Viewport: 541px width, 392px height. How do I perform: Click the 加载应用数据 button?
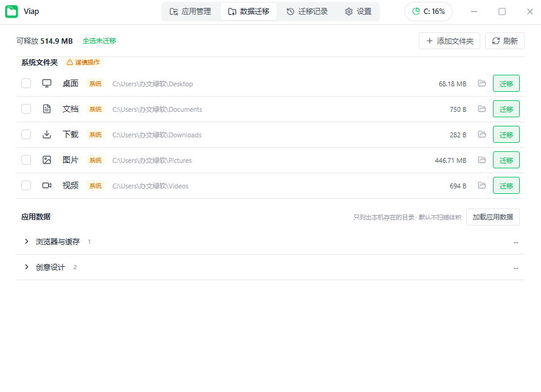tap(493, 217)
